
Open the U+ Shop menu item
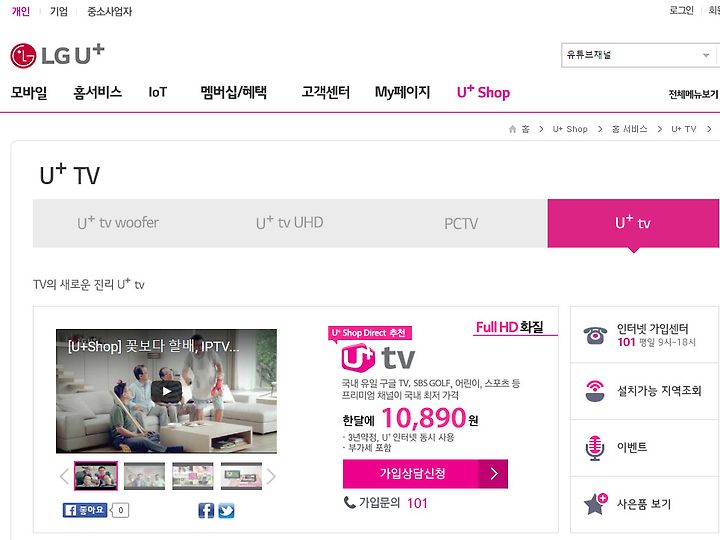click(x=483, y=92)
